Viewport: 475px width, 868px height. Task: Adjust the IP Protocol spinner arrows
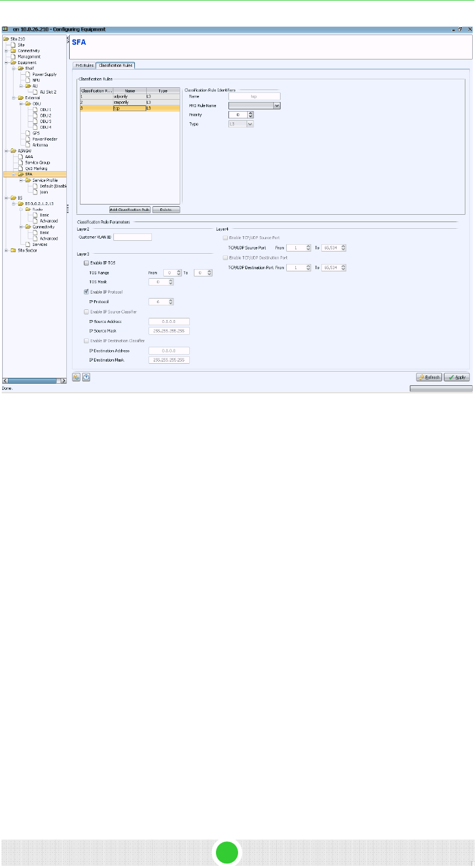pyautogui.click(x=171, y=302)
